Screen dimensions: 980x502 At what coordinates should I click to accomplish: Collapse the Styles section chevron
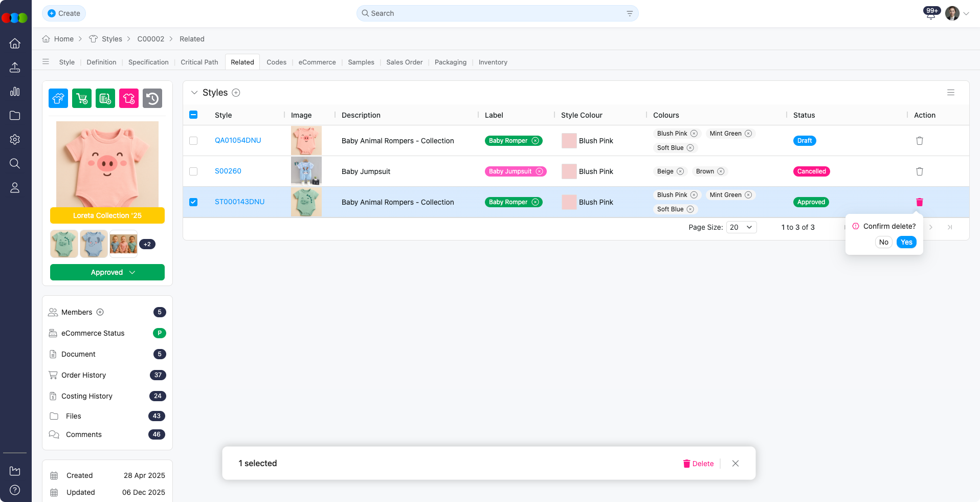click(x=194, y=93)
